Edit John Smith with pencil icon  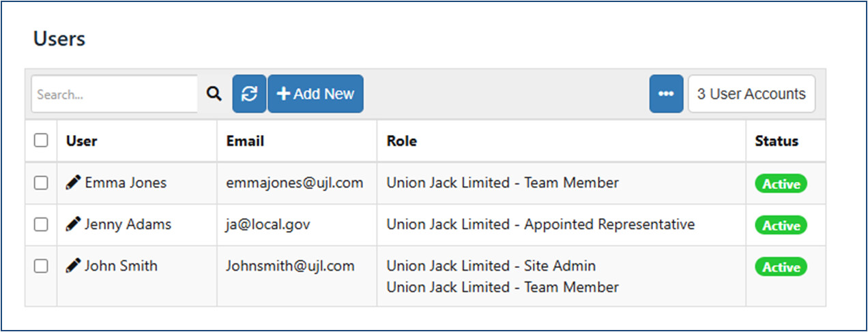tap(73, 266)
